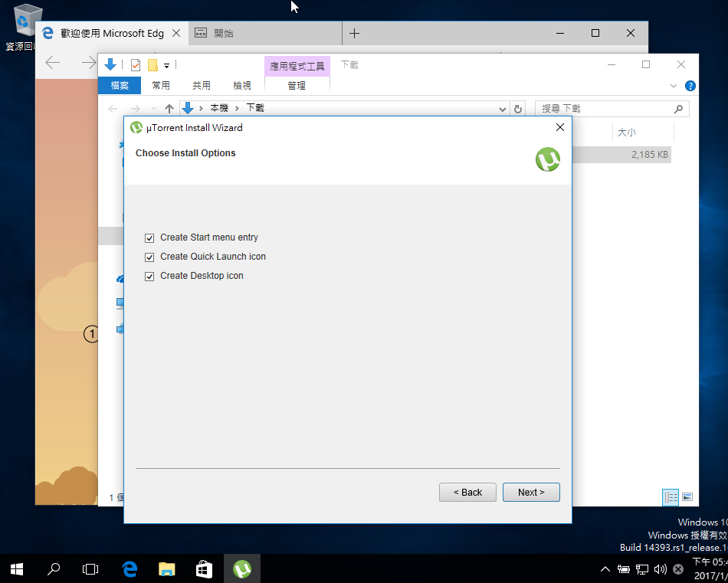Screen dimensions: 728x583
Task: Open the 檔案 tab in File Explorer
Action: tap(120, 86)
